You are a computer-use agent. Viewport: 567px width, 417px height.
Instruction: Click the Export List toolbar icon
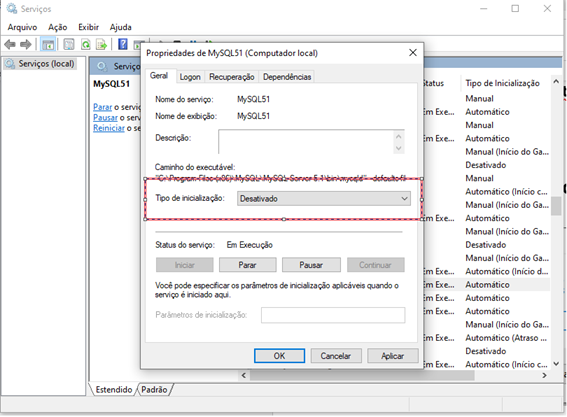tap(102, 45)
